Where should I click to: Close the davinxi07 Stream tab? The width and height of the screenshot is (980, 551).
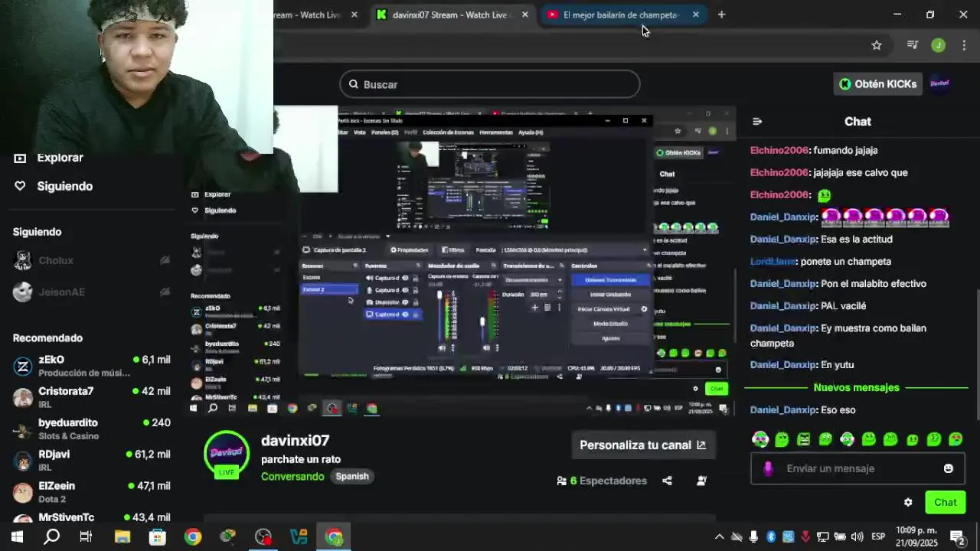(524, 15)
